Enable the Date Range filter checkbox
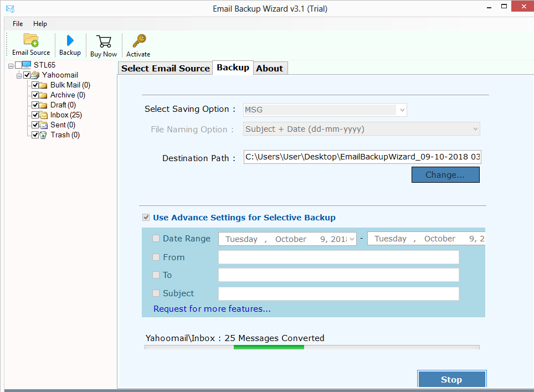Image resolution: width=534 pixels, height=392 pixels. pos(156,239)
